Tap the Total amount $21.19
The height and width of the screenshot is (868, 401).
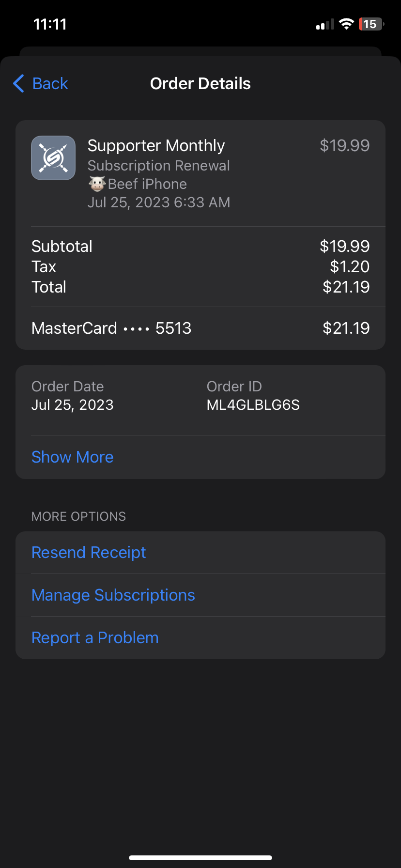click(346, 287)
